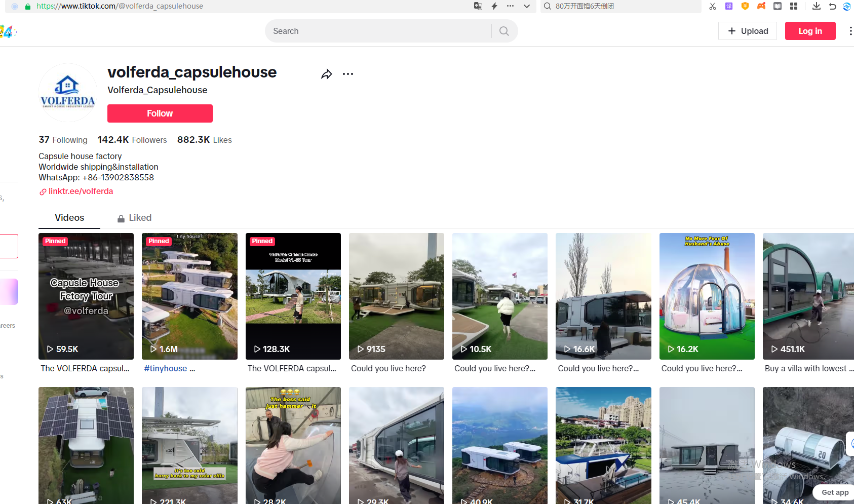Click the red Log in button
Screen dimensions: 854x504
click(x=810, y=31)
